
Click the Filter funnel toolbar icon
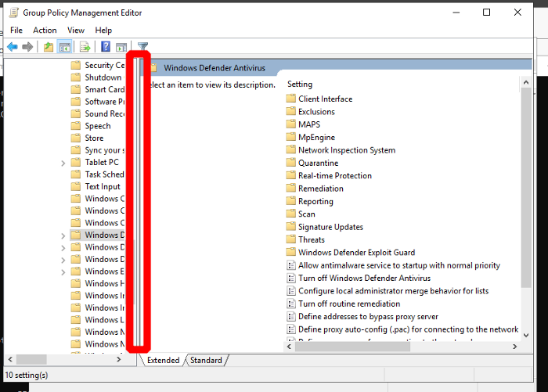click(x=142, y=46)
